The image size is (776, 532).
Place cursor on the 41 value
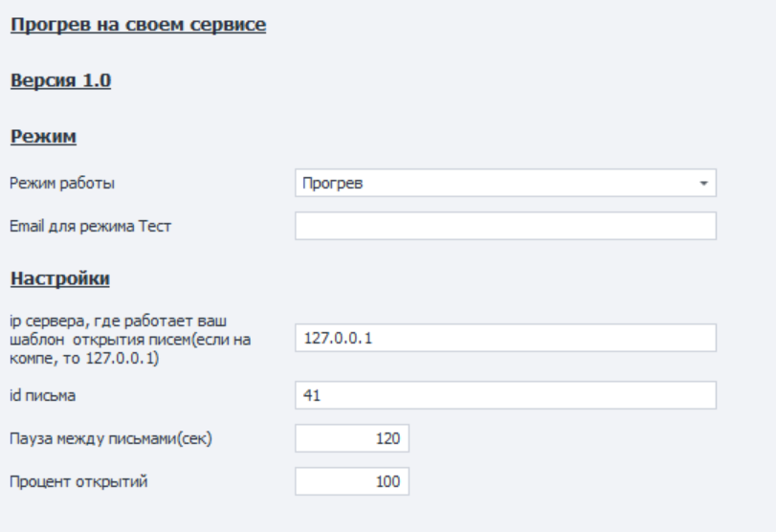(x=310, y=395)
